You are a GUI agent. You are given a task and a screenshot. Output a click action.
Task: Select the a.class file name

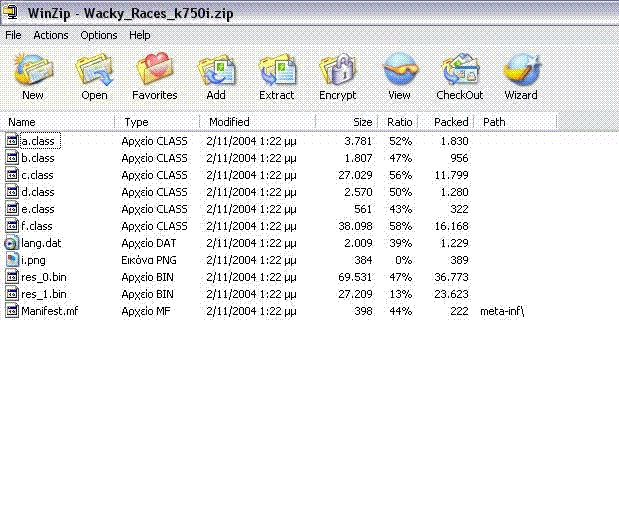tap(38, 141)
